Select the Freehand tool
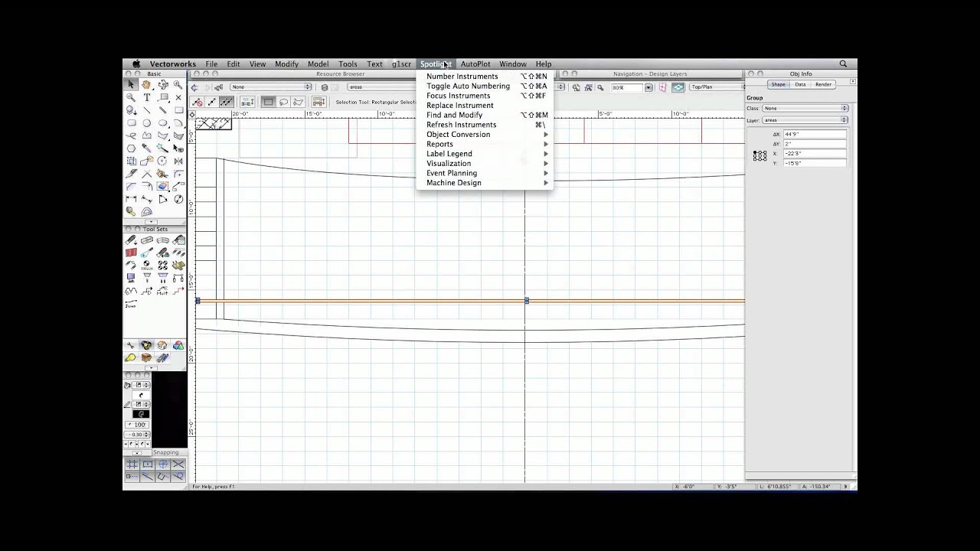 click(131, 135)
